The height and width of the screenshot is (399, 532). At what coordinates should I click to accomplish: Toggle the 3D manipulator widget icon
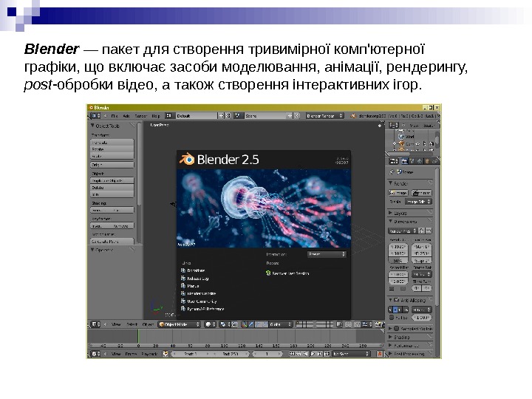(x=244, y=324)
